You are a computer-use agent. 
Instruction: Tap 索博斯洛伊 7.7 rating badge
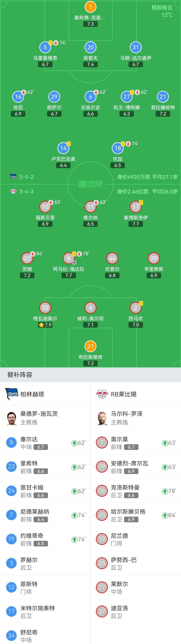(x=136, y=224)
